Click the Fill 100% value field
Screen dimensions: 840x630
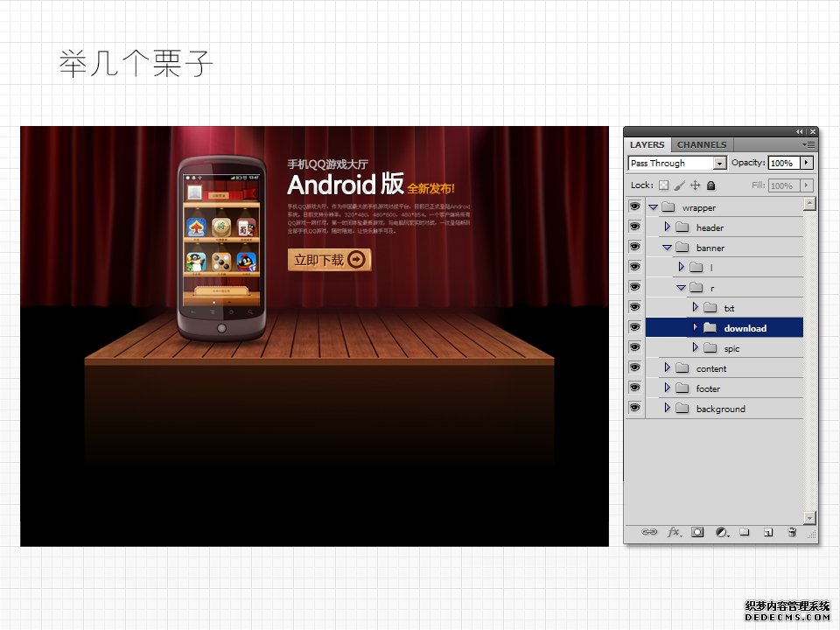tap(784, 185)
